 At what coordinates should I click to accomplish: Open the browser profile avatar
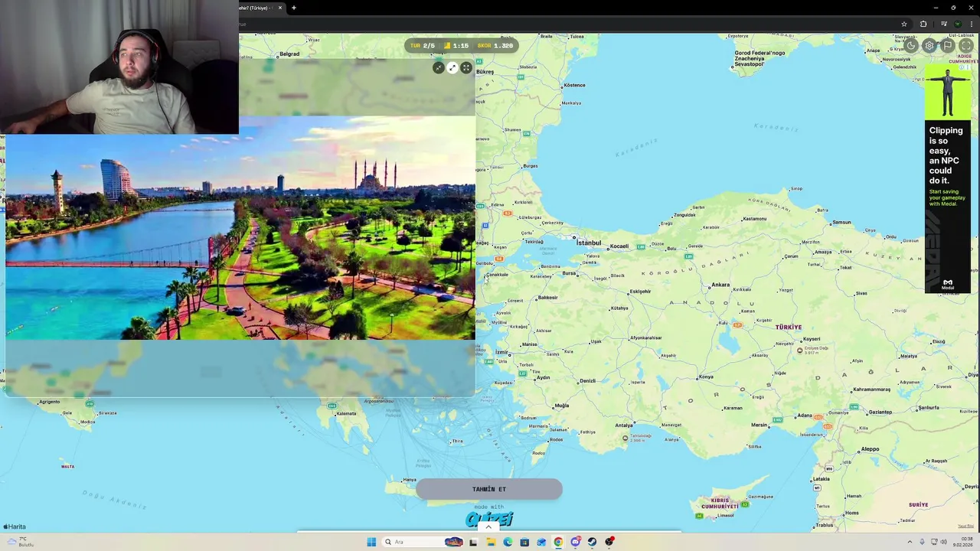click(x=957, y=24)
